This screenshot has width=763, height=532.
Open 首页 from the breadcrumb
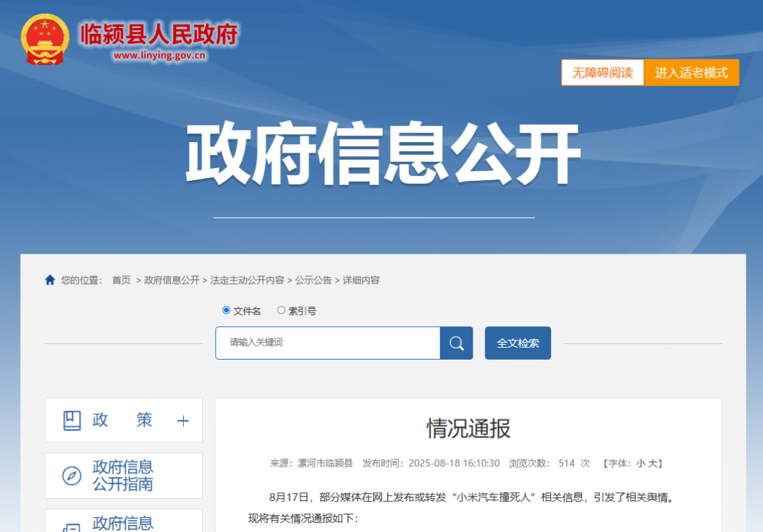121,279
